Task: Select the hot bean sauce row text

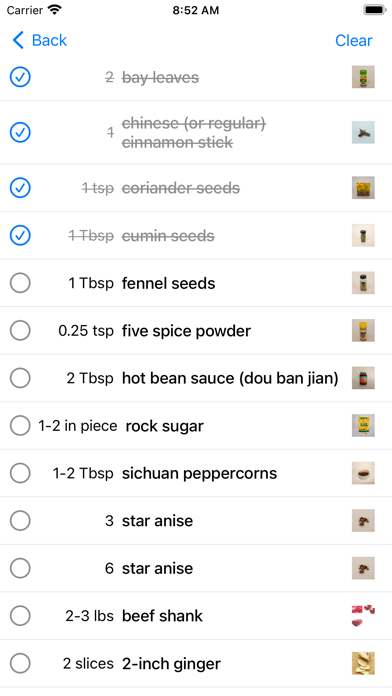Action: click(x=230, y=378)
